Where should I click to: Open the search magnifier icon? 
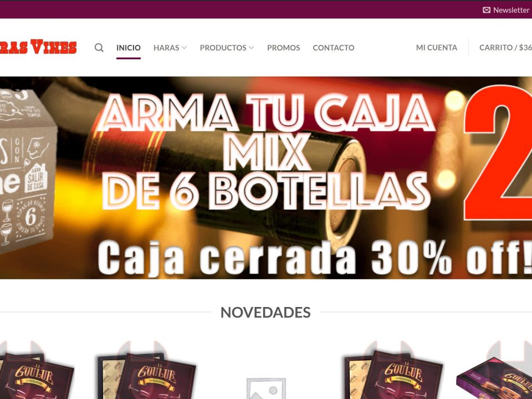(99, 48)
